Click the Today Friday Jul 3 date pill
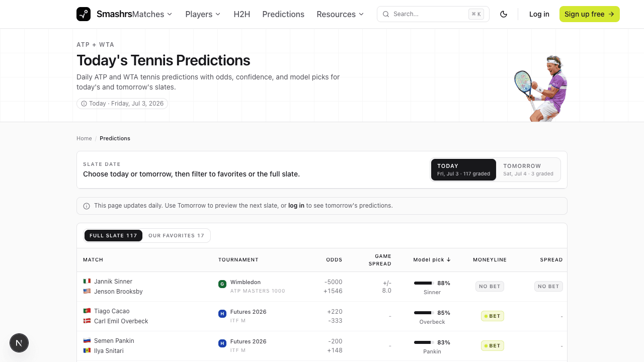This screenshot has width=644, height=362. tap(122, 104)
